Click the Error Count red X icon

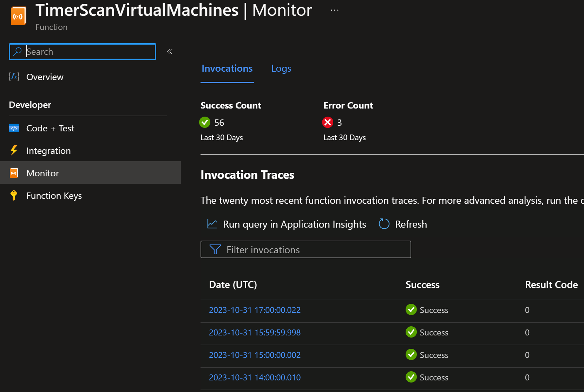click(328, 122)
